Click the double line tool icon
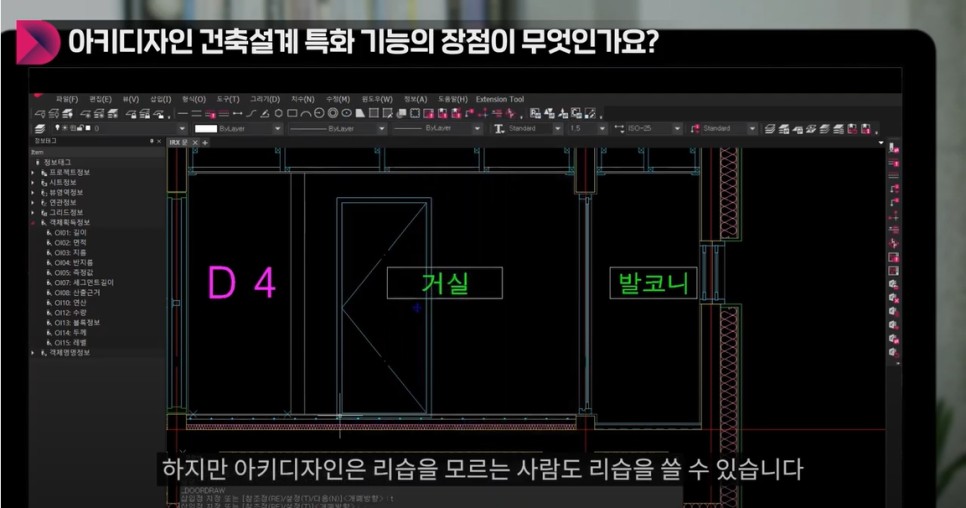The image size is (966, 508). pyautogui.click(x=197, y=113)
